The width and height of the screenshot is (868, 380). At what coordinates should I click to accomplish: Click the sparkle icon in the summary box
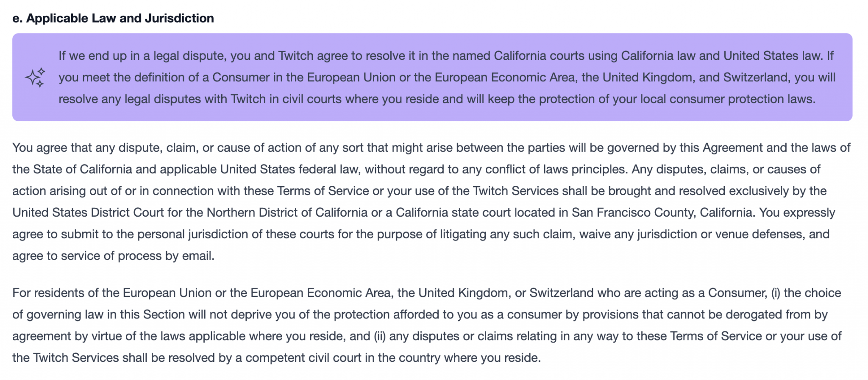tap(35, 78)
